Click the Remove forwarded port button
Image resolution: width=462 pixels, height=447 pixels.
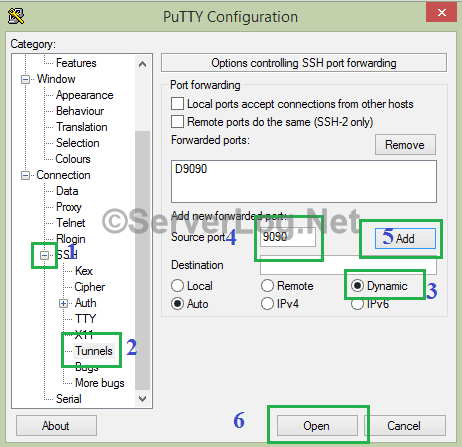pyautogui.click(x=405, y=145)
